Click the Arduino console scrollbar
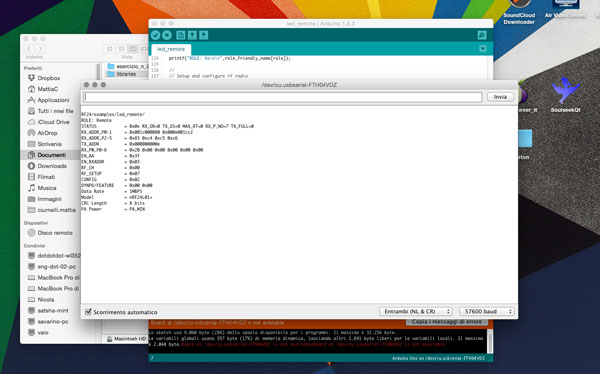The height and width of the screenshot is (374, 600). point(489,341)
